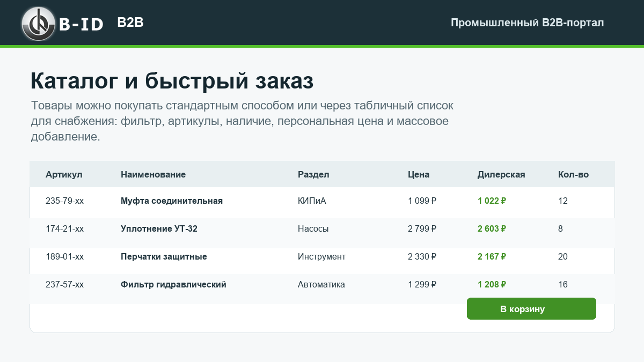Viewport: 644px width, 362px height.
Task: Add items with the 'В корзину' button
Action: 531,309
